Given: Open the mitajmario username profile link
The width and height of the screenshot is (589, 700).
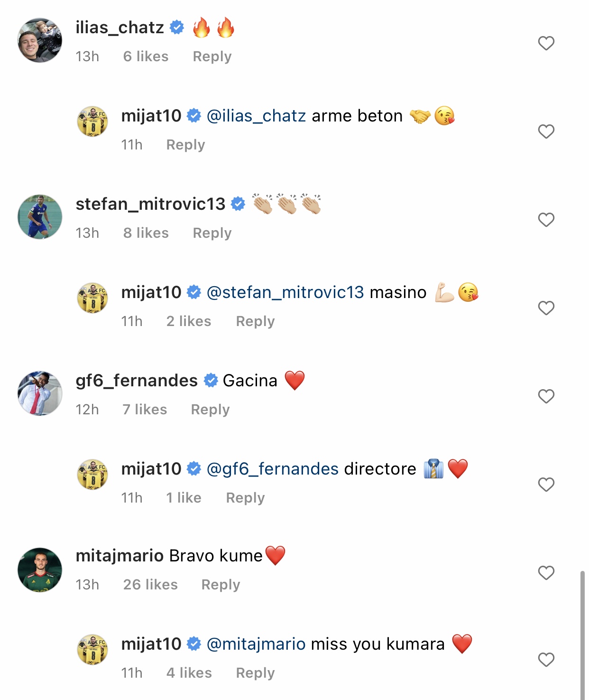Looking at the screenshot, I should pyautogui.click(x=120, y=556).
